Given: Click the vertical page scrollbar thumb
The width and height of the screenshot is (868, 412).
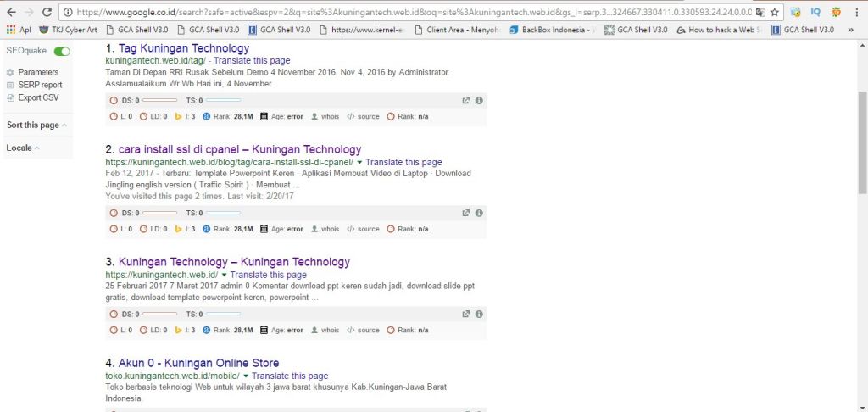Looking at the screenshot, I should (862, 142).
